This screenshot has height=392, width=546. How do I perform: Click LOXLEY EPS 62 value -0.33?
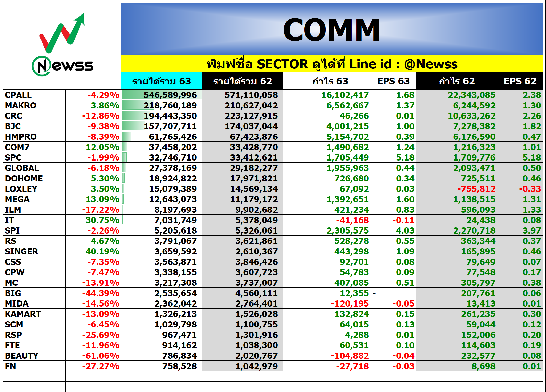pyautogui.click(x=520, y=189)
